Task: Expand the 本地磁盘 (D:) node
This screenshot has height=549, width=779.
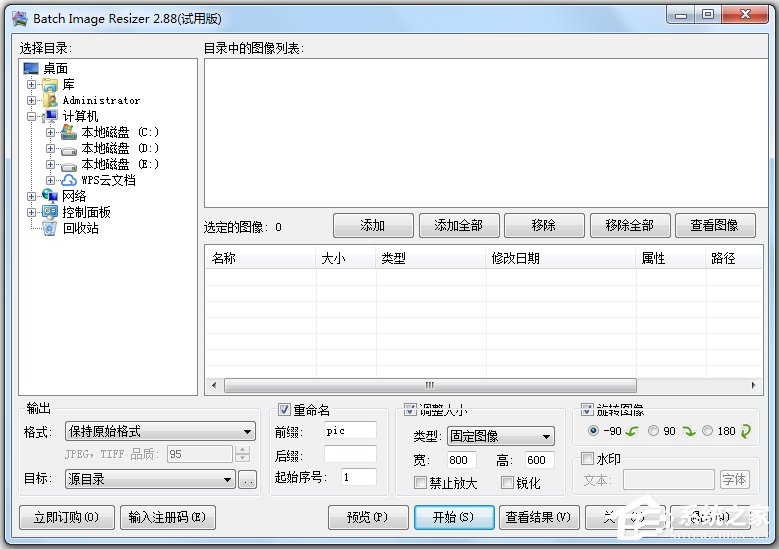Action: pos(50,148)
